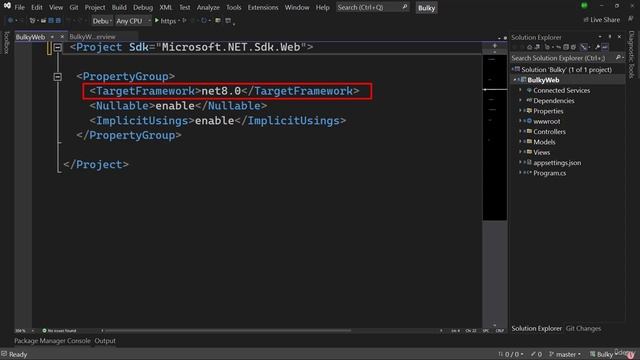The height and width of the screenshot is (360, 640).
Task: Open the vertical Diagnostic Tools side tab
Action: click(631, 54)
